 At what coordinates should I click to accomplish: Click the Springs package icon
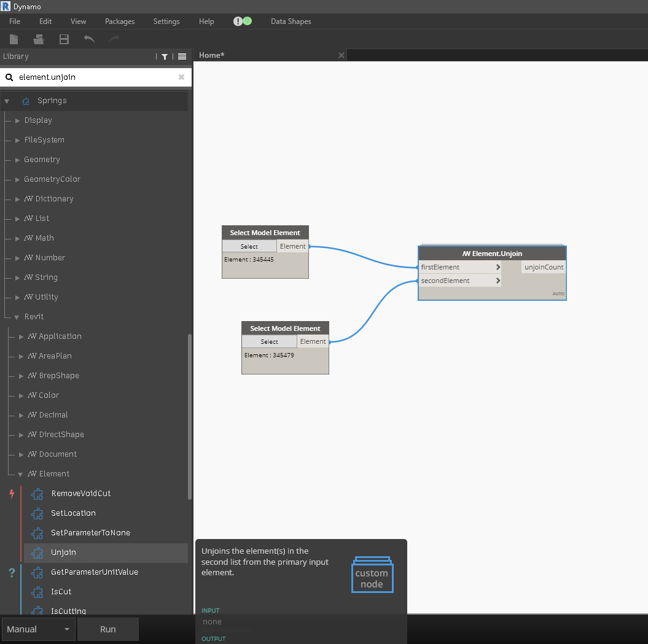point(26,101)
